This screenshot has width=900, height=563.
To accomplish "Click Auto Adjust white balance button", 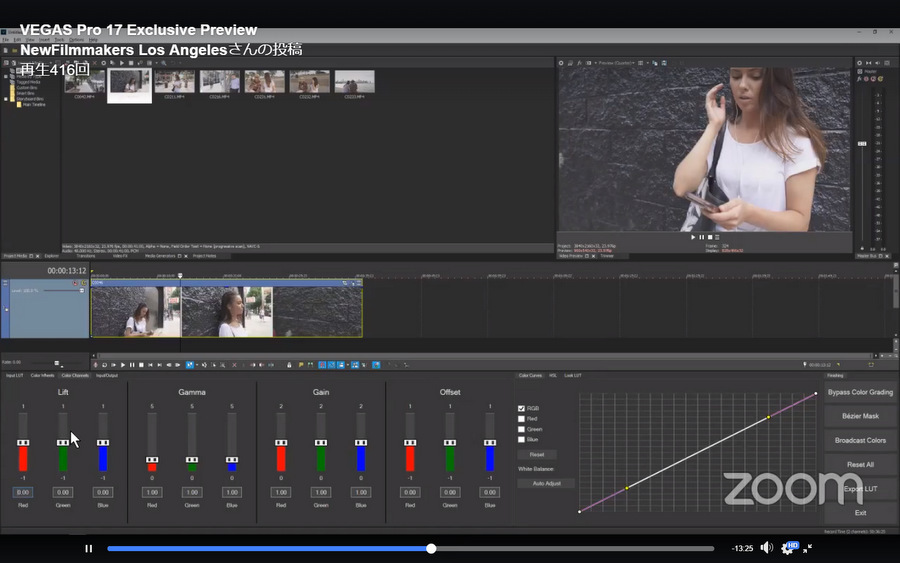I will (x=546, y=483).
